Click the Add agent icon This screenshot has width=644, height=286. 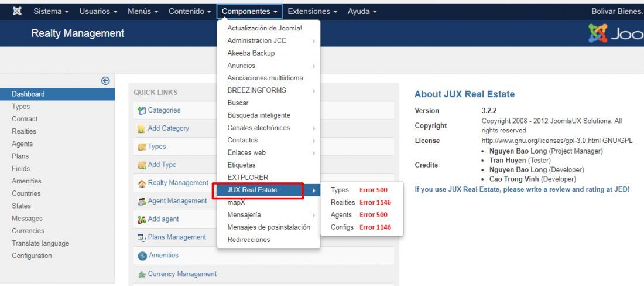pos(142,219)
